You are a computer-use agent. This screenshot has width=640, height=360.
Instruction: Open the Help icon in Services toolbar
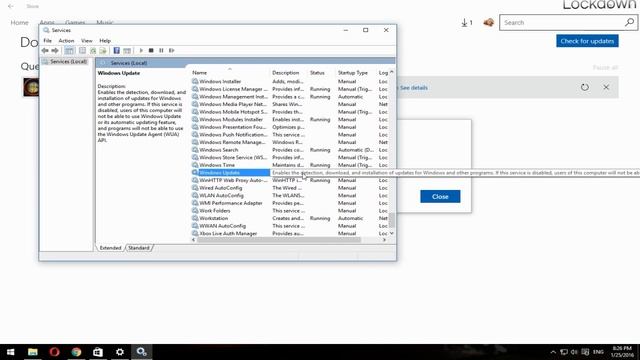coord(117,51)
